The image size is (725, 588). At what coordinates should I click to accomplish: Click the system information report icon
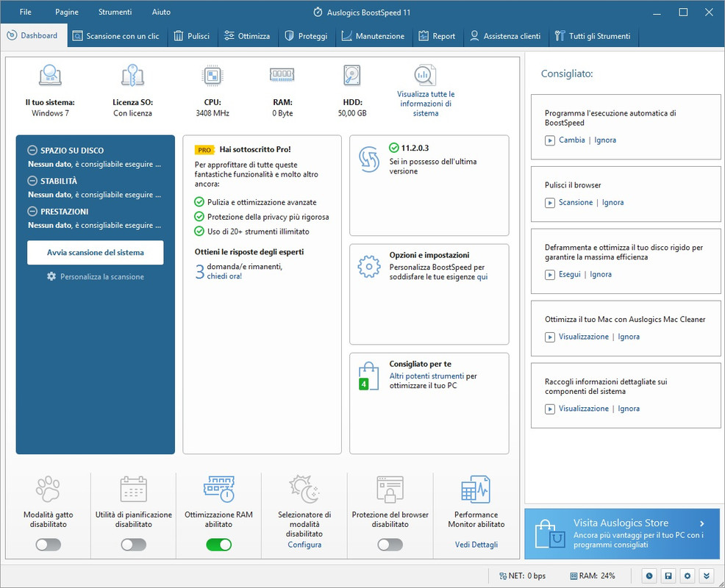(425, 76)
